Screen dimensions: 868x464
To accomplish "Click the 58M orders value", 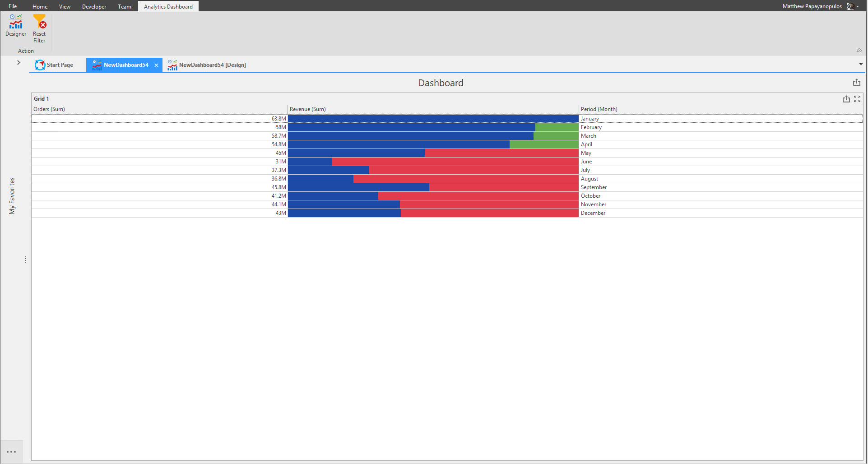I will coord(281,127).
